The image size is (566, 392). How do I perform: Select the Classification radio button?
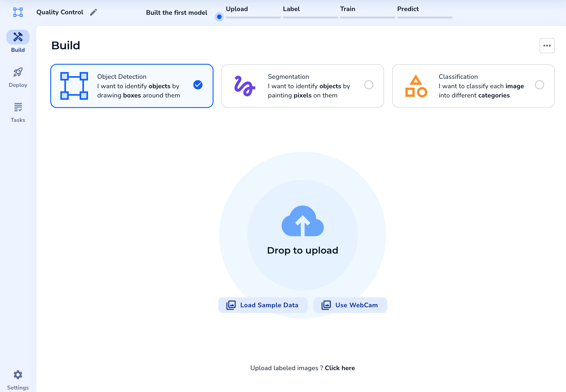539,85
